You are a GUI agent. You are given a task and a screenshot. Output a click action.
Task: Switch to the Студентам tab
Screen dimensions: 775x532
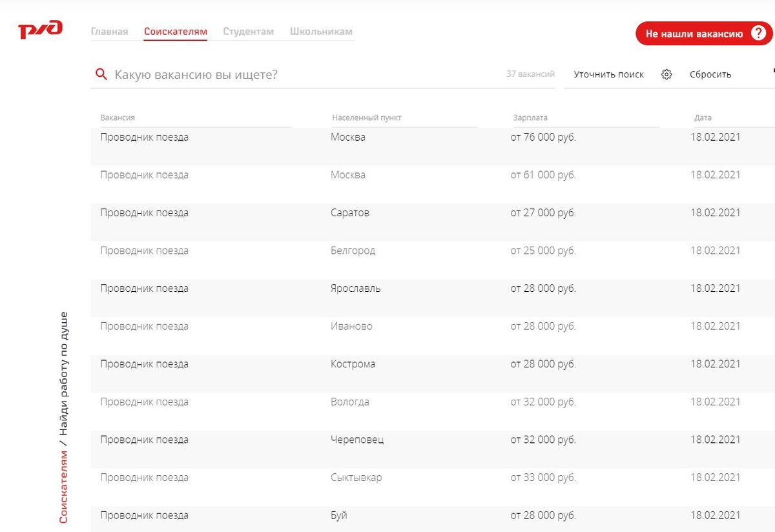tap(249, 31)
